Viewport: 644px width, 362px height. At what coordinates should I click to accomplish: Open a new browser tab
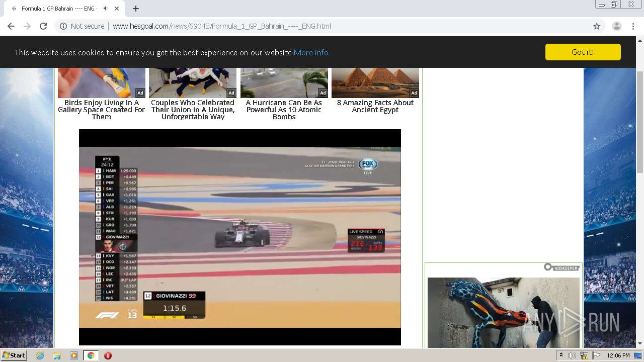[x=136, y=9]
